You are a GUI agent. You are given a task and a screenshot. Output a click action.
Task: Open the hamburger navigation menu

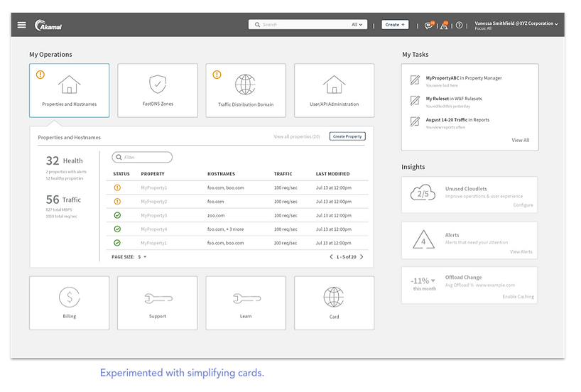(21, 25)
